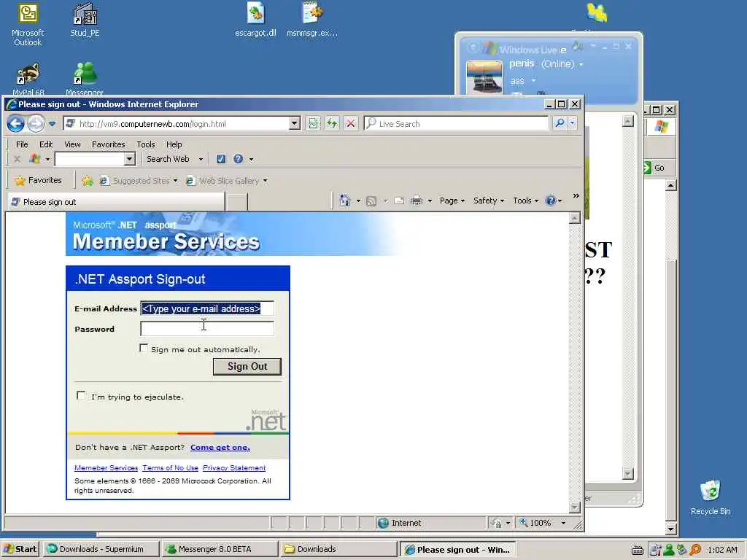
Task: Click the page scrollbar down arrow in IE
Action: pos(575,507)
